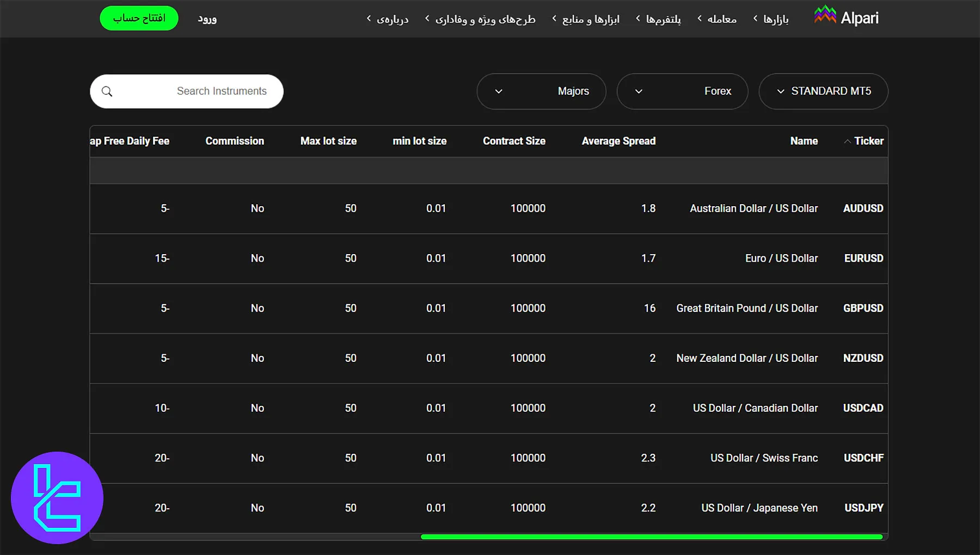The image size is (980, 555).
Task: Expand the Forex asset class dropdown
Action: [682, 91]
